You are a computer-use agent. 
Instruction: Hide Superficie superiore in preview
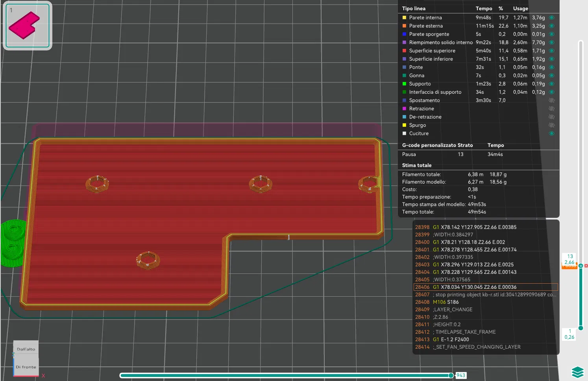point(551,51)
